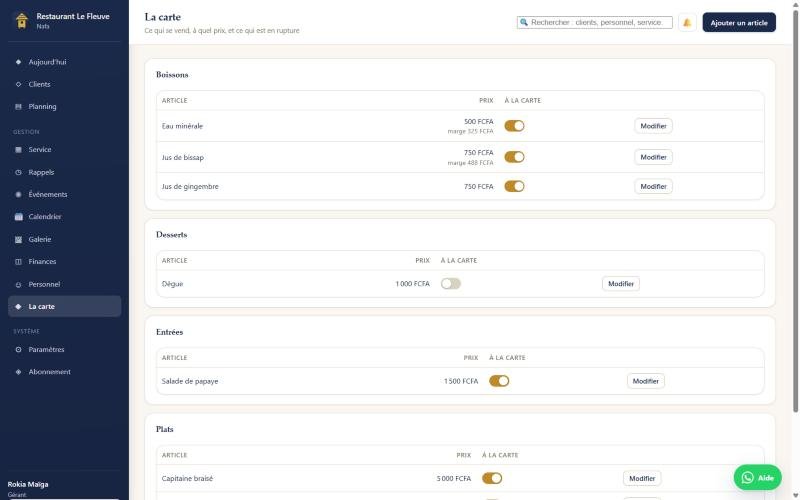Click the page vertical scrollbar
Image resolution: width=800 pixels, height=500 pixels.
(x=795, y=210)
